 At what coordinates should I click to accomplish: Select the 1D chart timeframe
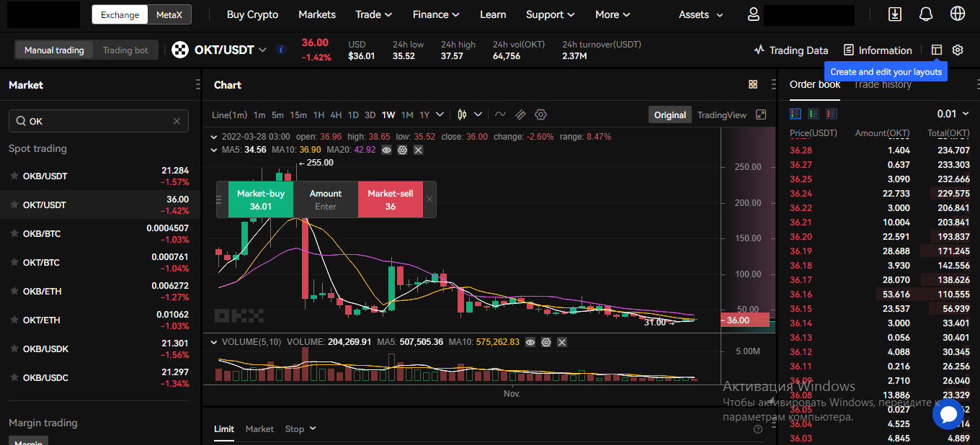tap(353, 115)
